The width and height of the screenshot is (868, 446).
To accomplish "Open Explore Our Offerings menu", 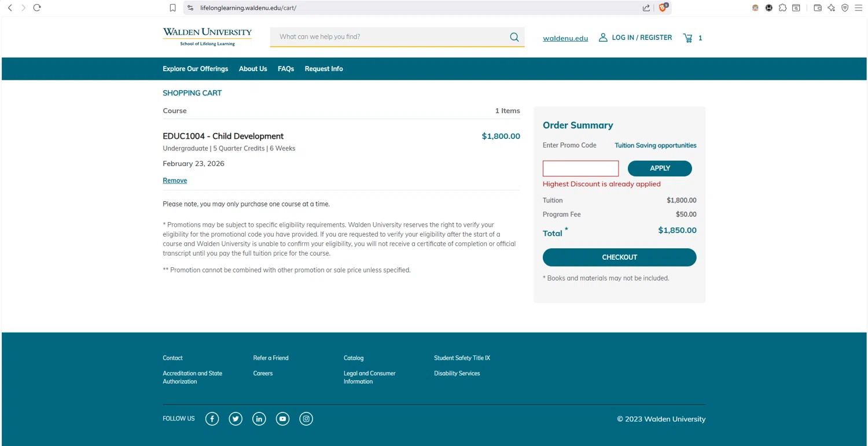I will tap(196, 69).
